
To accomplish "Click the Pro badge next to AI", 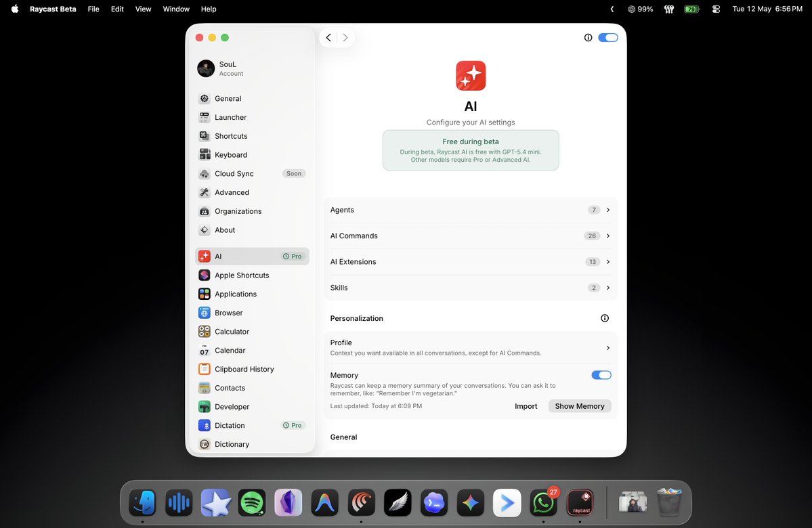I will (x=293, y=257).
